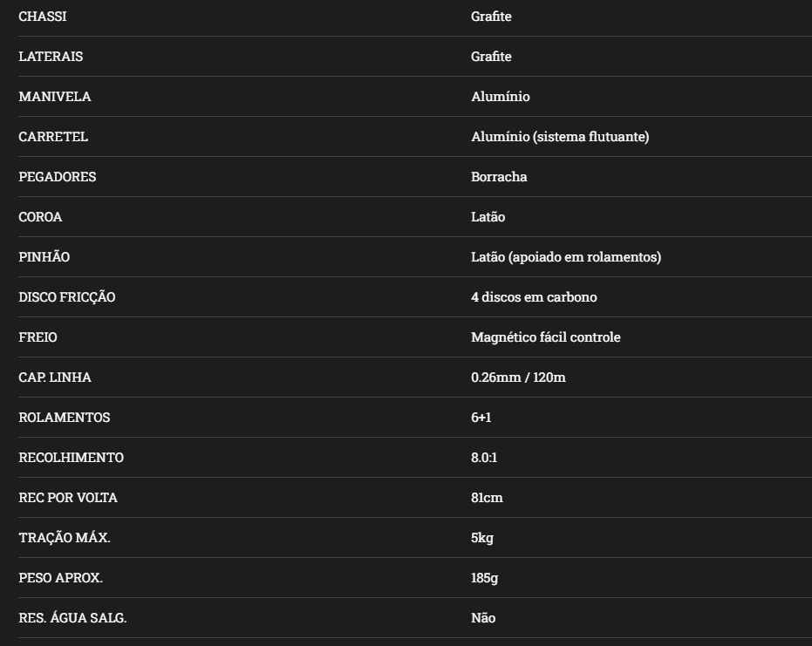Click the PEGADORES row label
The image size is (812, 646).
tap(58, 177)
